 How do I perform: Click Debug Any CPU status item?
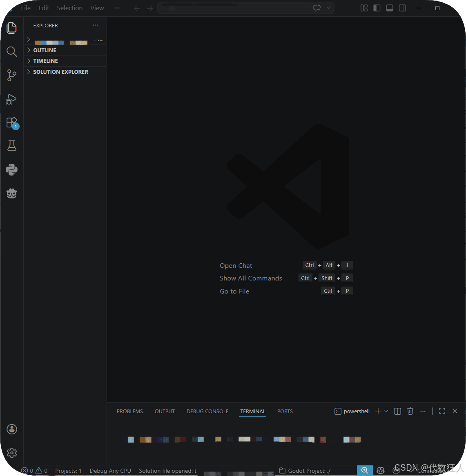[110, 471]
